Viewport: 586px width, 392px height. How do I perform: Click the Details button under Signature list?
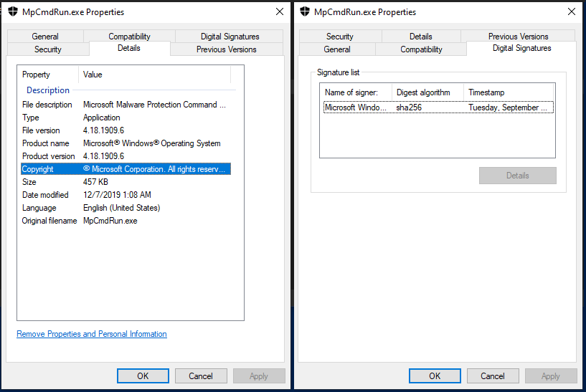[518, 176]
